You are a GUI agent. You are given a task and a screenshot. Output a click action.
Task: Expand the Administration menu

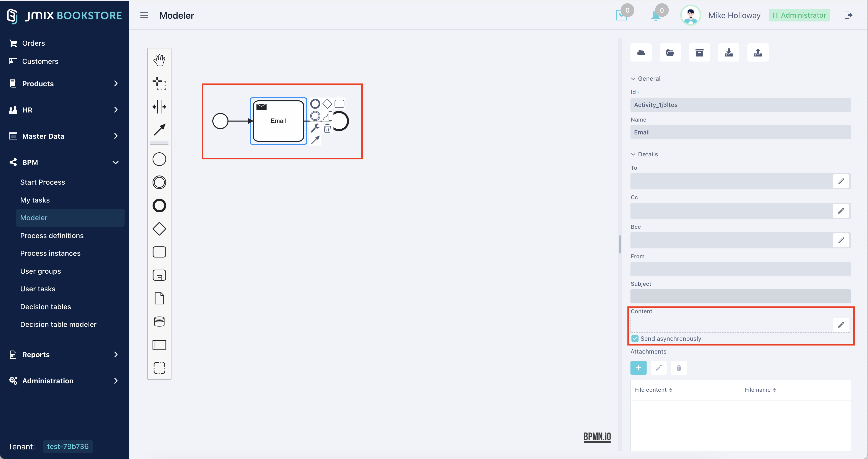coord(64,381)
